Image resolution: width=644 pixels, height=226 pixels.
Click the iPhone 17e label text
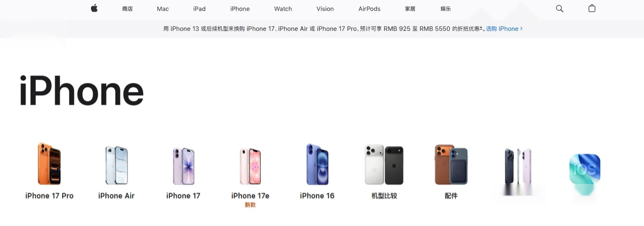click(250, 196)
